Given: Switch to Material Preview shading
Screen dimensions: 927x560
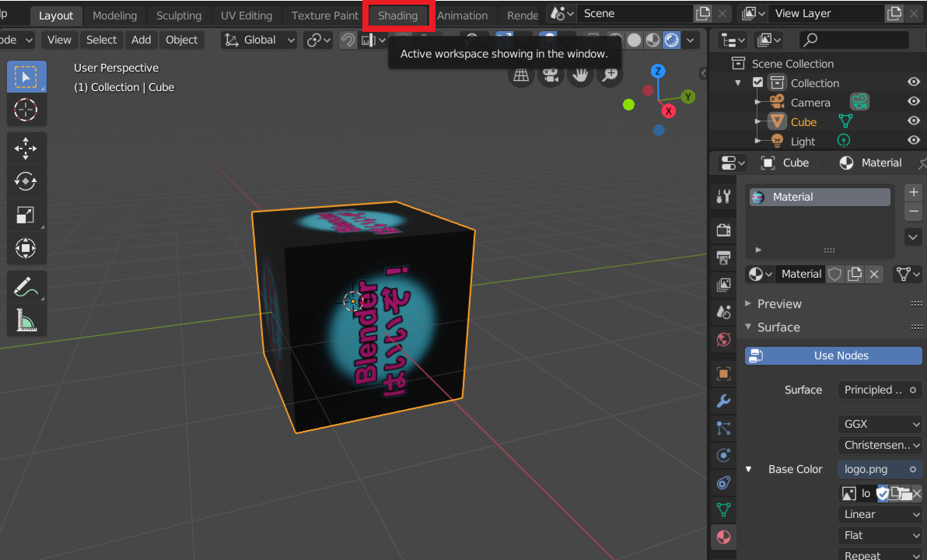Looking at the screenshot, I should pos(652,40).
